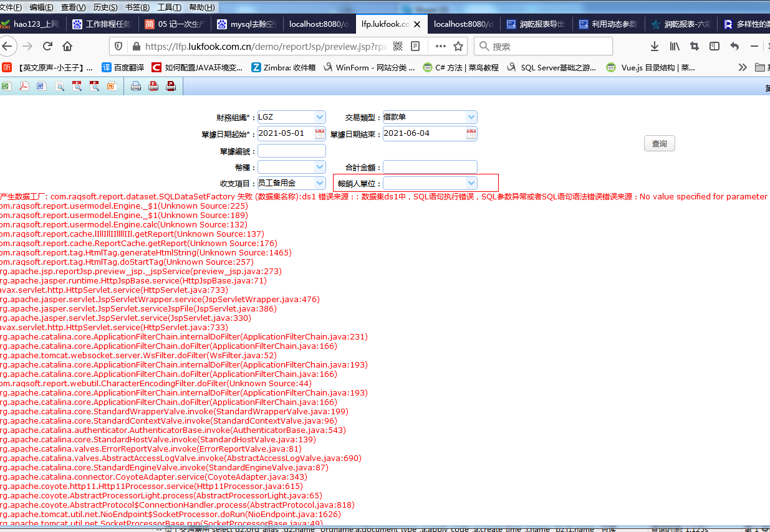Open the 历史(S) menu
This screenshot has width=770, height=532.
click(x=105, y=7)
